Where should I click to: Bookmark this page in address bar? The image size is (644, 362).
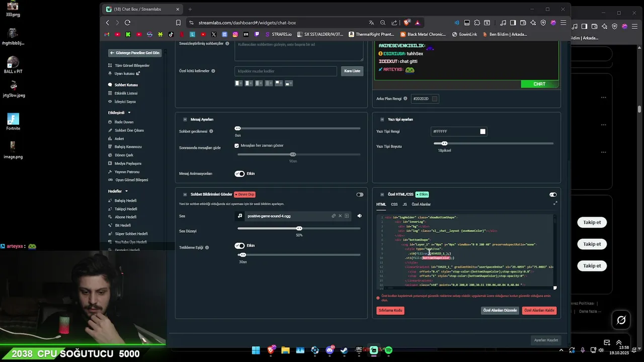178,23
